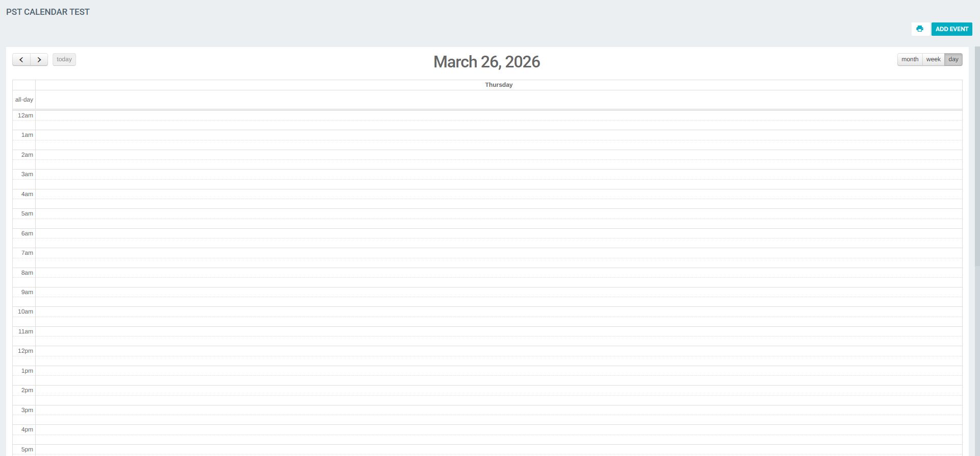Screen dimensions: 980x456
Task: Select the 6am time slot row
Action: 499,233
